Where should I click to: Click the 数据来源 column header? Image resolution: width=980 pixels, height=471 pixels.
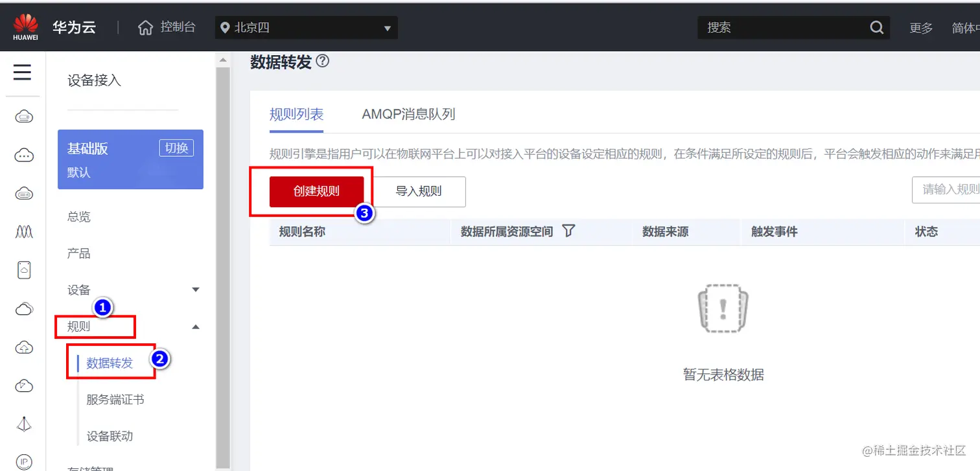tap(665, 231)
